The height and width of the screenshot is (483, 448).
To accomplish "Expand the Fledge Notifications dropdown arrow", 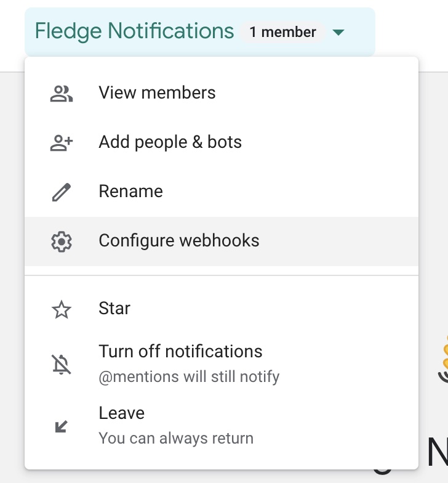I will pos(338,32).
